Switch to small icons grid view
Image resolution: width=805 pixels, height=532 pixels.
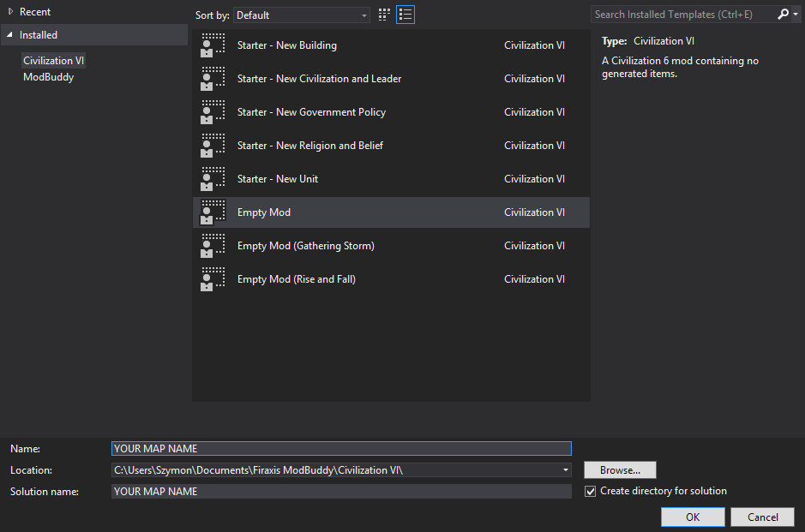[x=384, y=15]
